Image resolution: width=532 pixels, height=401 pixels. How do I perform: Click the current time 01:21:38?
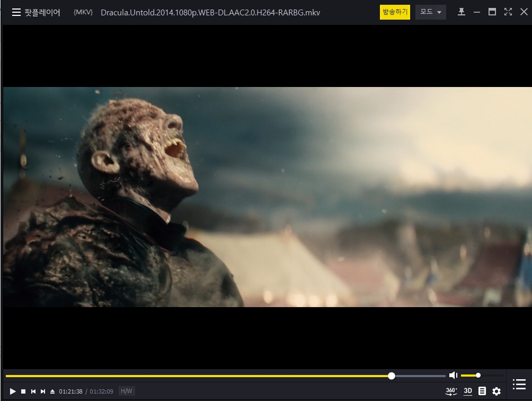point(70,391)
